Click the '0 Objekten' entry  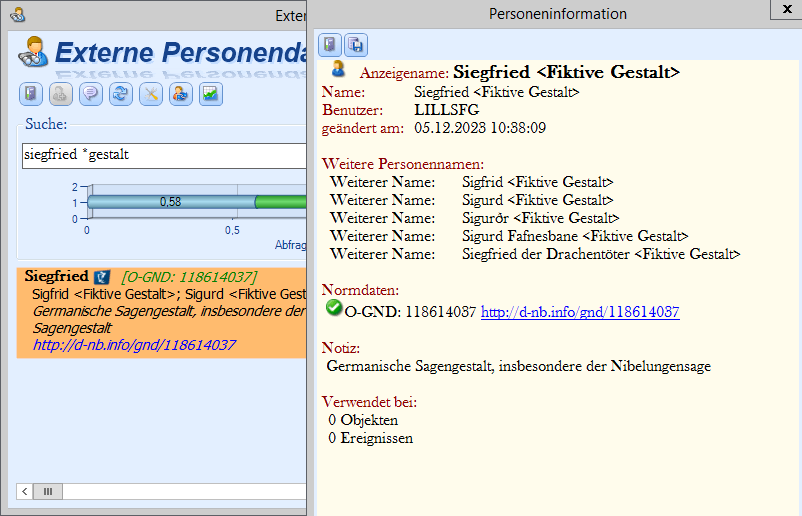(363, 420)
